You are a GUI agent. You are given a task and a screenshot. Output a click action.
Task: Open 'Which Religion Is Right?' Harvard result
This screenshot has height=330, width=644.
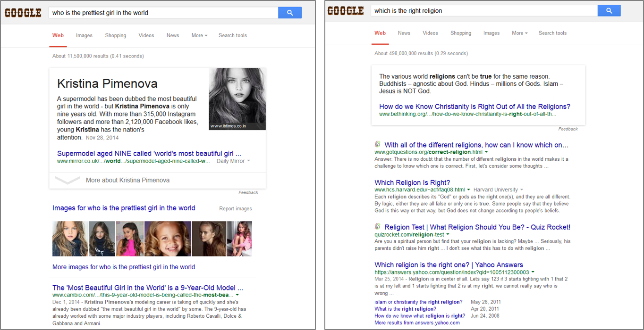point(412,182)
